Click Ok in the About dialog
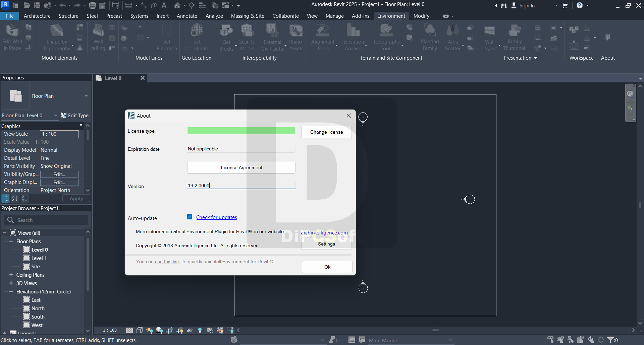Image resolution: width=644 pixels, height=345 pixels. click(327, 267)
